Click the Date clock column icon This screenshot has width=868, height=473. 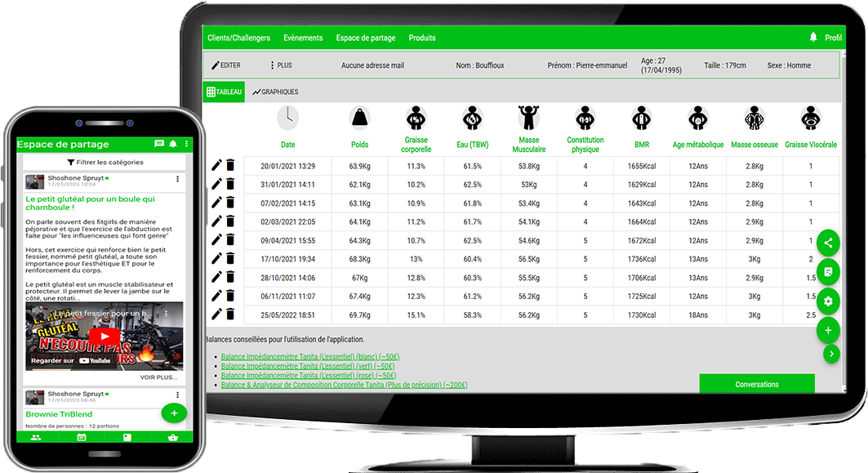click(x=287, y=118)
